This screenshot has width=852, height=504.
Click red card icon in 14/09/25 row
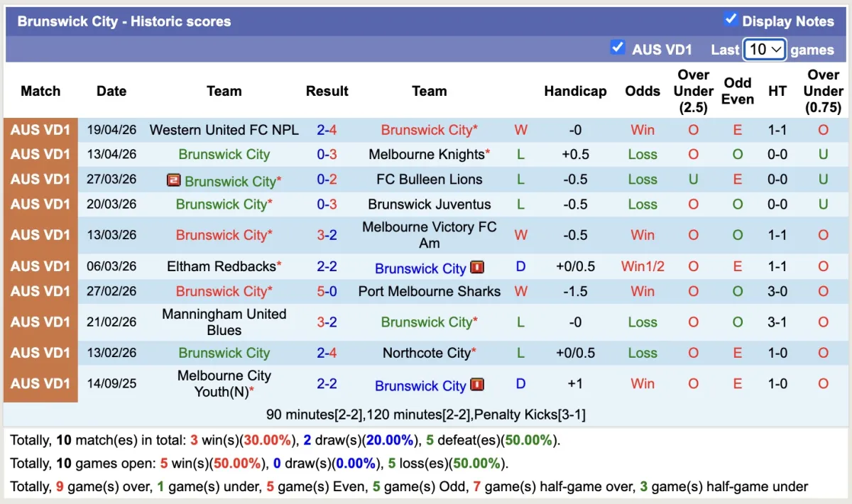pos(477,385)
